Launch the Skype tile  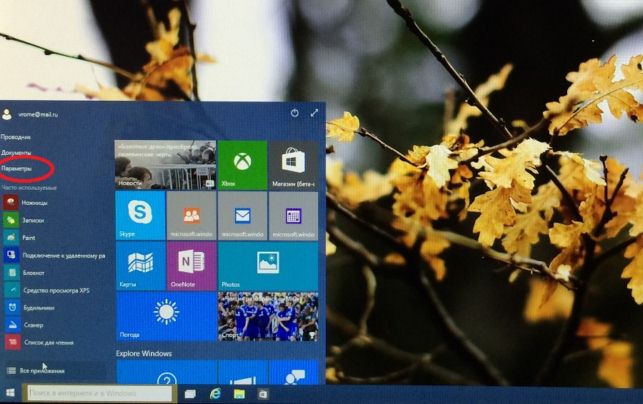(141, 216)
